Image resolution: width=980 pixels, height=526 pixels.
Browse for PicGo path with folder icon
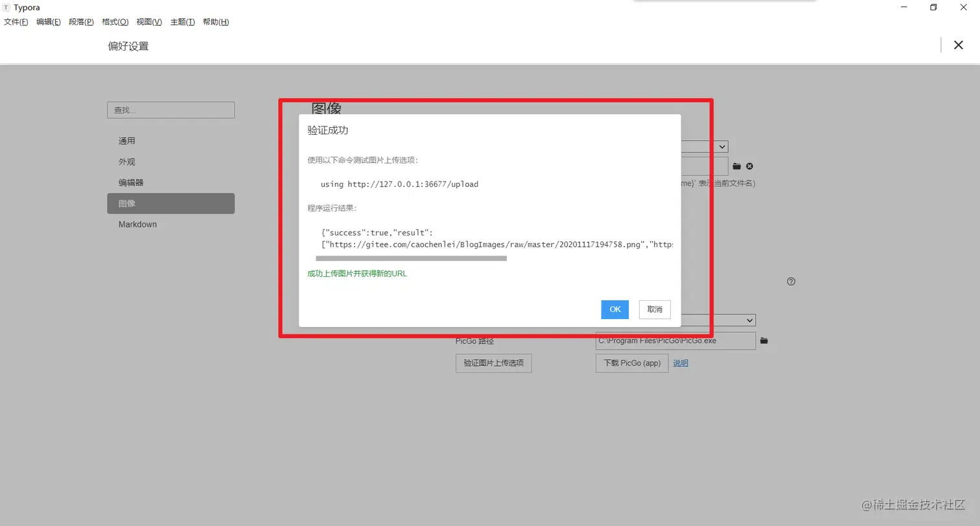(764, 341)
